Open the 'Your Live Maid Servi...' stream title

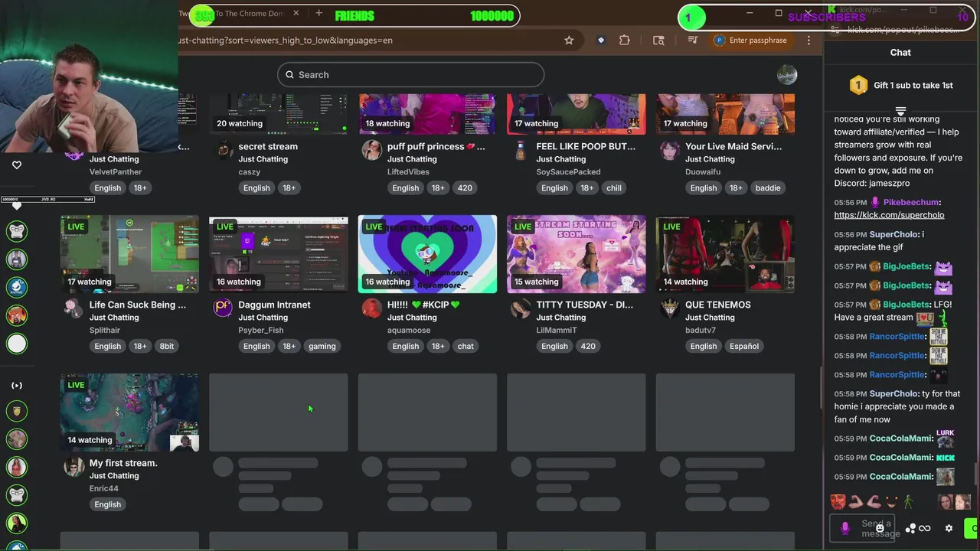[x=733, y=146]
